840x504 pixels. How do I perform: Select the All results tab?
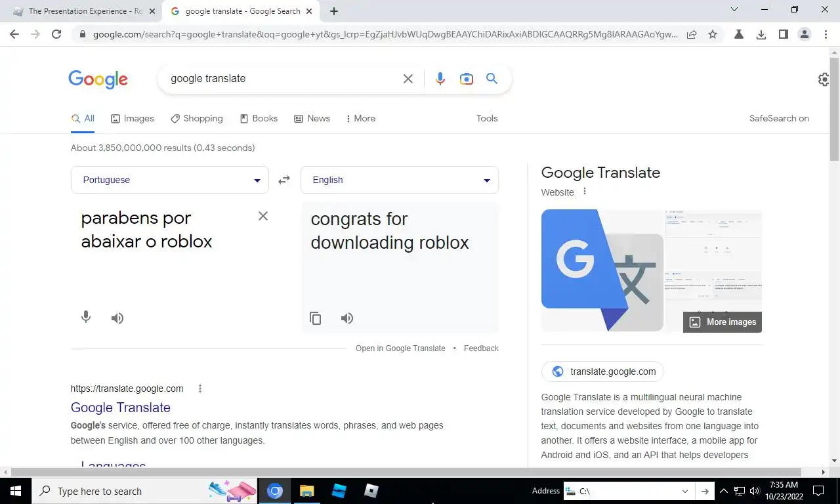pyautogui.click(x=83, y=118)
